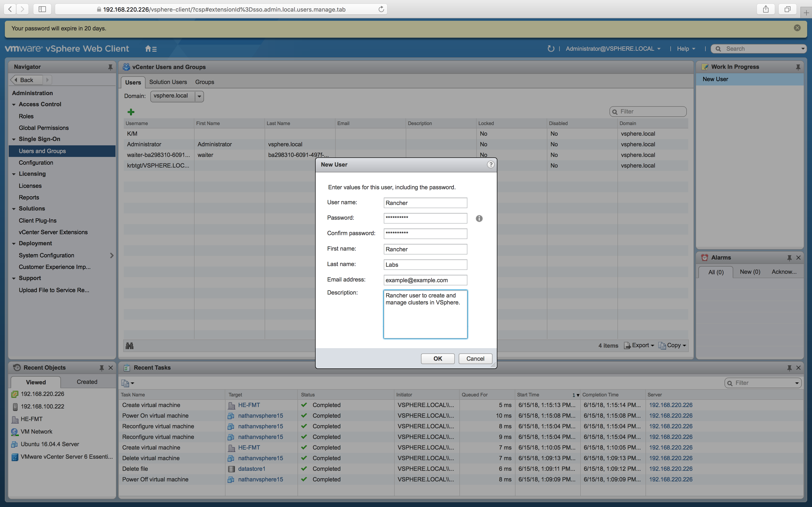The height and width of the screenshot is (507, 812).
Task: Click the Email address input field
Action: [425, 280]
